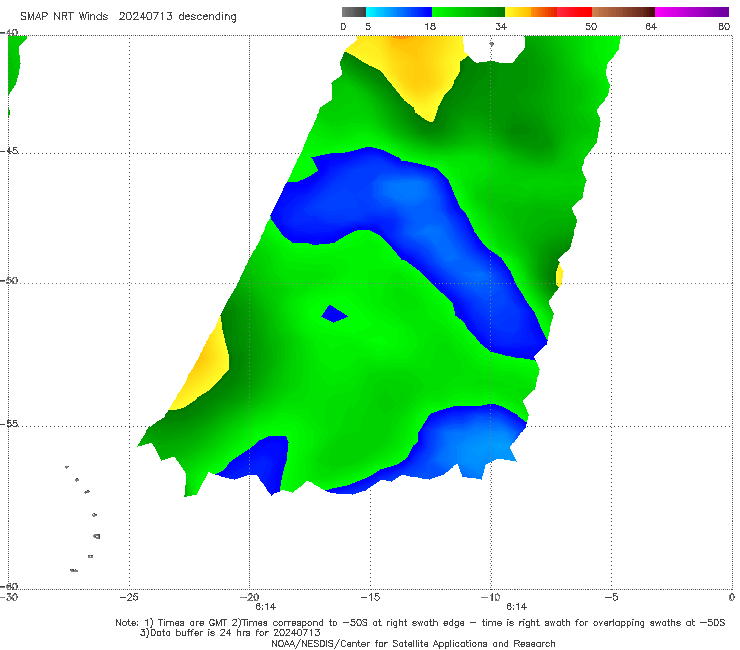Viewport: 740px width, 650px height.
Task: Pick the magenta segment of the wind color bar
Action: click(x=692, y=12)
